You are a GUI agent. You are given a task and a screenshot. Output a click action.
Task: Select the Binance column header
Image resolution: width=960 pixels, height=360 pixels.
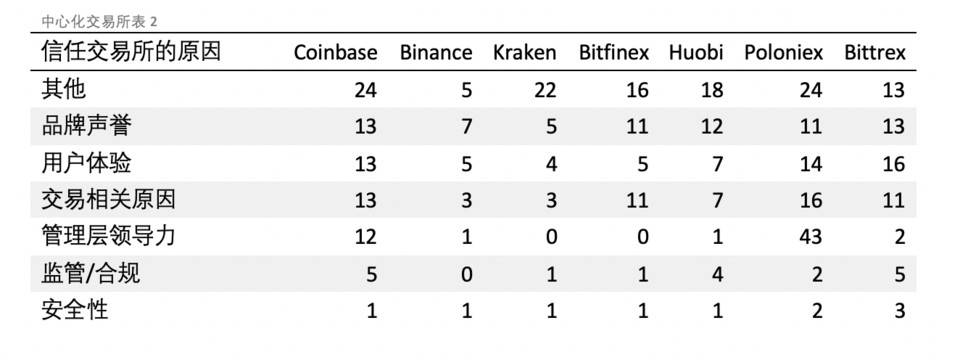(436, 52)
